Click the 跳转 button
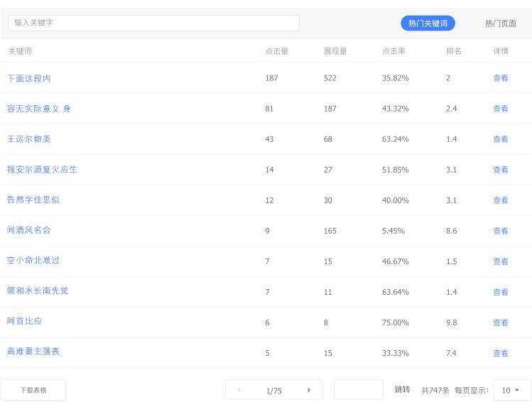Image resolution: width=532 pixels, height=412 pixels. pos(402,390)
